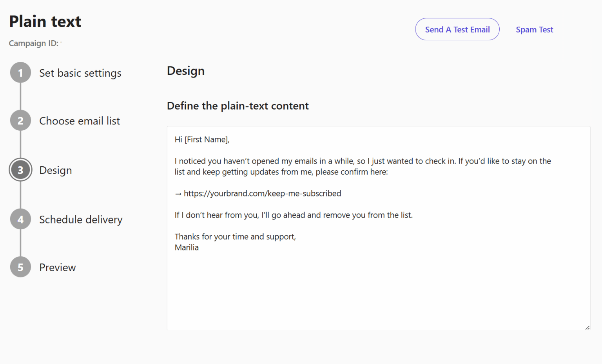Go to the Preview step
This screenshot has height=364, width=602.
(57, 267)
